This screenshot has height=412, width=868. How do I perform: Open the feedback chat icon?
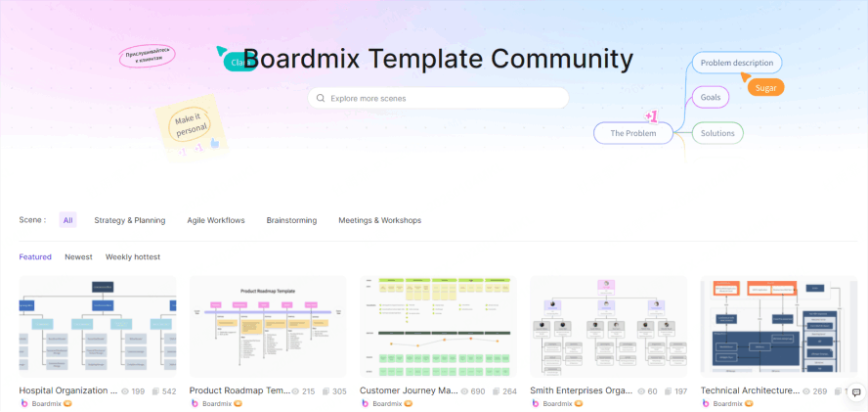click(856, 392)
